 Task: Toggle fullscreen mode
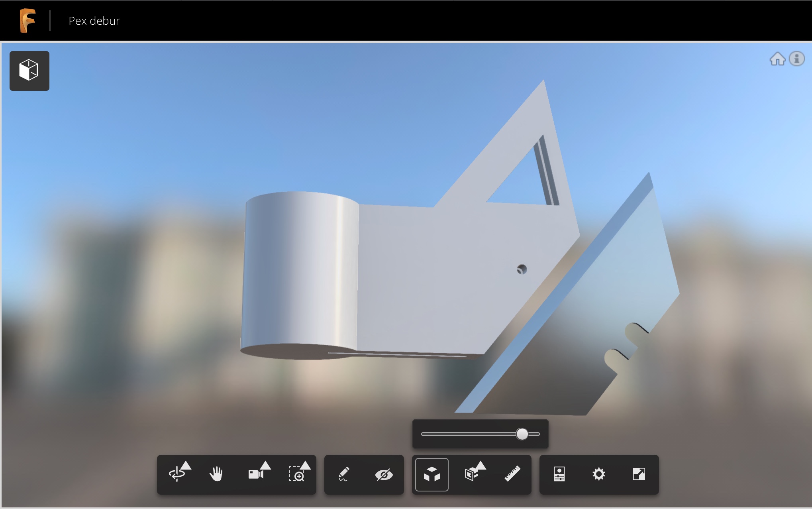638,475
